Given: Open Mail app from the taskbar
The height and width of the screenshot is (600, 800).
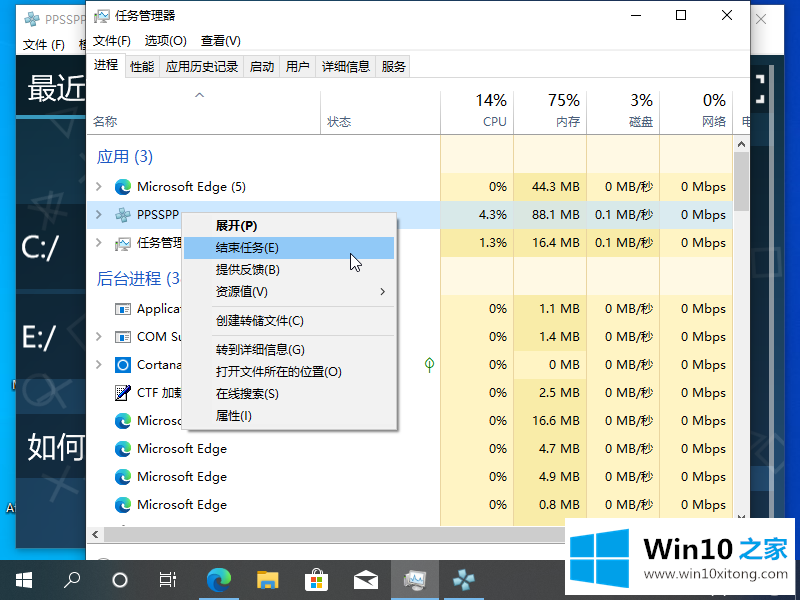Looking at the screenshot, I should (x=366, y=580).
